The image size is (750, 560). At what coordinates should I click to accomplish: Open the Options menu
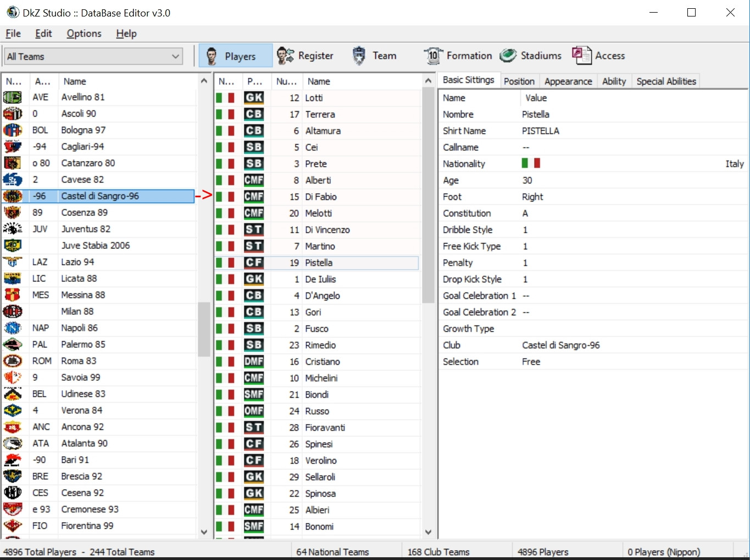[x=84, y=34]
